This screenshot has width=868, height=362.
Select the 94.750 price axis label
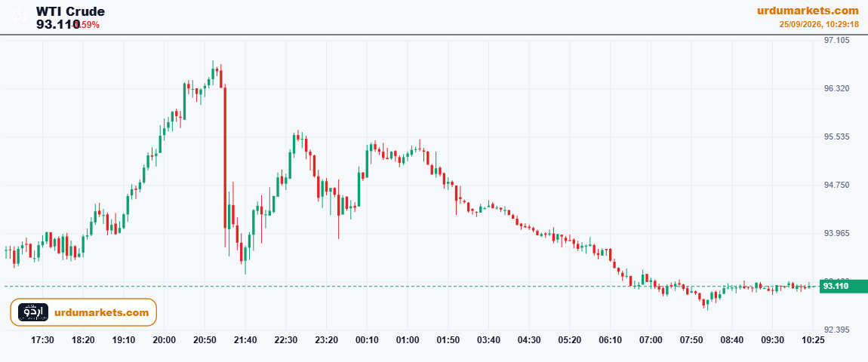[x=837, y=185]
